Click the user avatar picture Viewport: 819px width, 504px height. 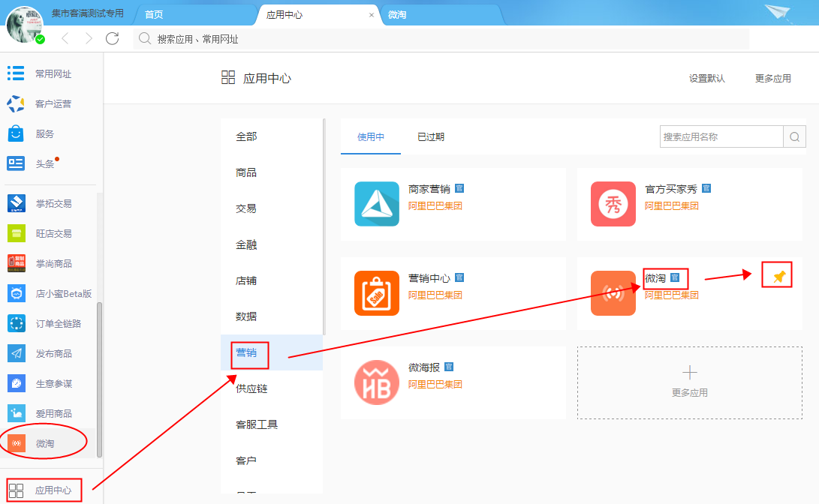coord(24,25)
